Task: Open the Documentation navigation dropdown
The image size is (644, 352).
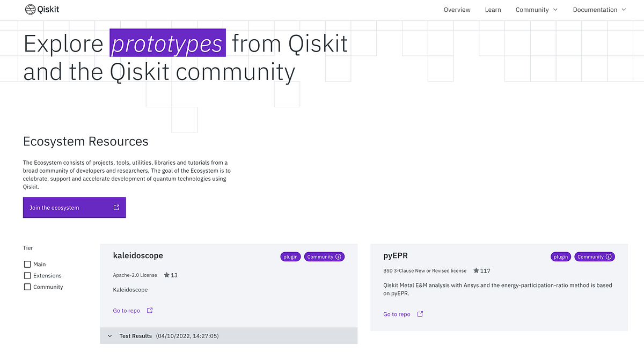Action: (x=599, y=10)
